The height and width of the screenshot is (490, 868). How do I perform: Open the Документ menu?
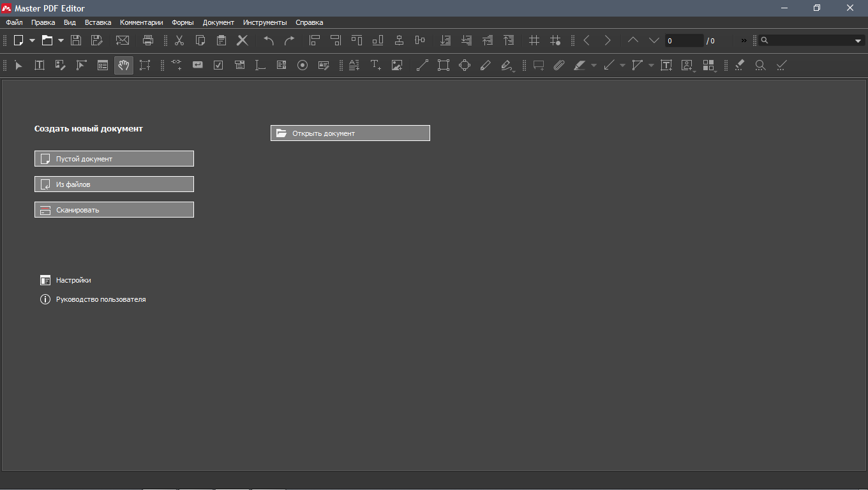tap(218, 22)
